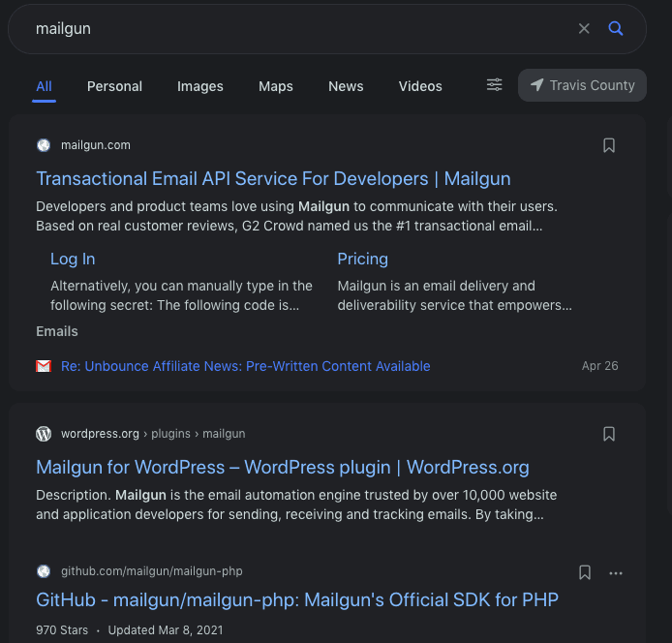Switch to the Images tab
The height and width of the screenshot is (643, 672).
(x=200, y=86)
